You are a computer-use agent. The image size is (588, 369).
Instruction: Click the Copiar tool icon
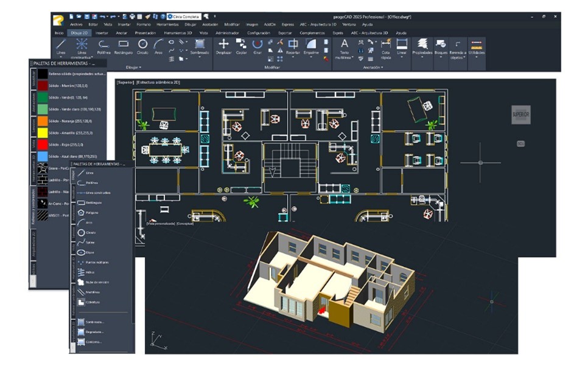[x=241, y=46]
